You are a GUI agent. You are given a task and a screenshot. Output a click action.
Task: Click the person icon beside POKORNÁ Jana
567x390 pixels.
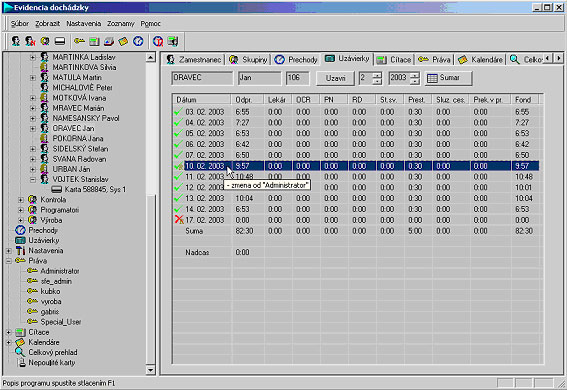tap(44, 138)
